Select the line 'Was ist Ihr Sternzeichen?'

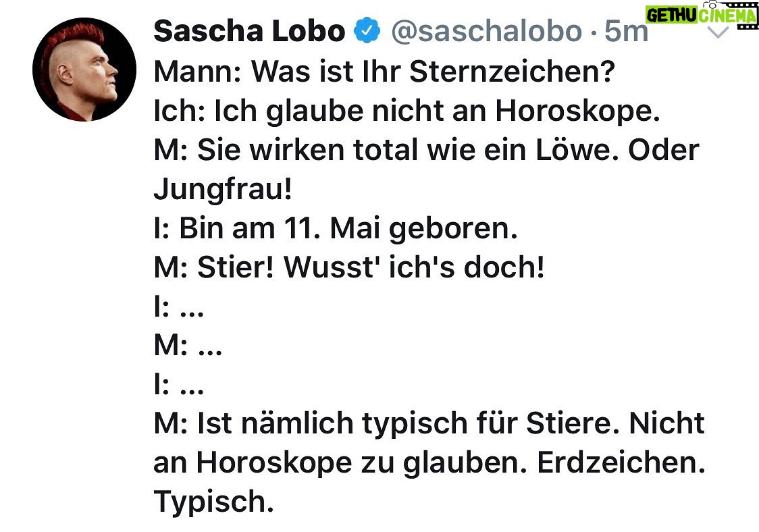(433, 72)
